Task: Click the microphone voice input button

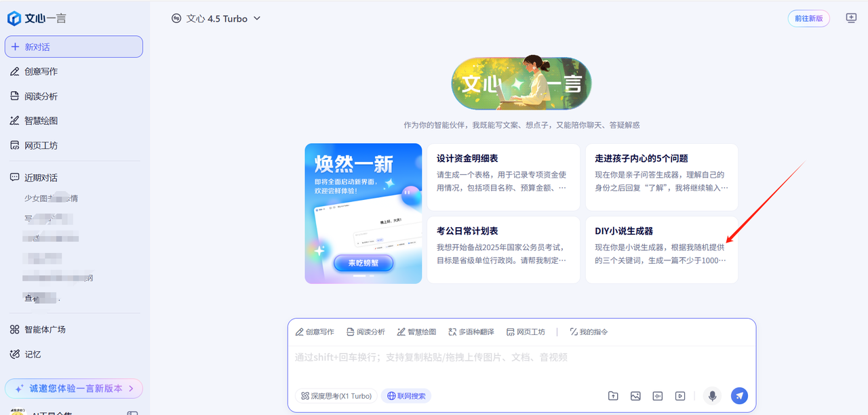Action: tap(711, 396)
